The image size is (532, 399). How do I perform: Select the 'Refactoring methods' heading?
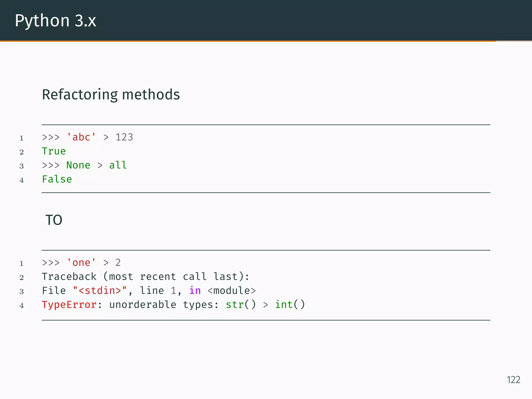click(111, 95)
